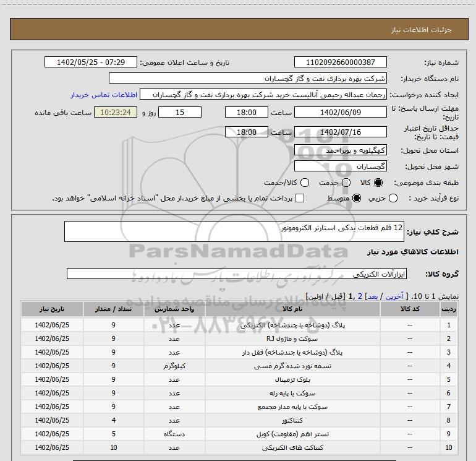The height and width of the screenshot is (461, 476).
Task: Click the response deadline date 1402/06/09
Action: click(x=340, y=112)
